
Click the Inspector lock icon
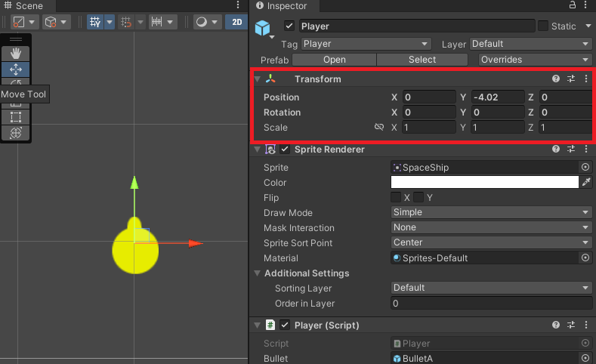(x=571, y=5)
